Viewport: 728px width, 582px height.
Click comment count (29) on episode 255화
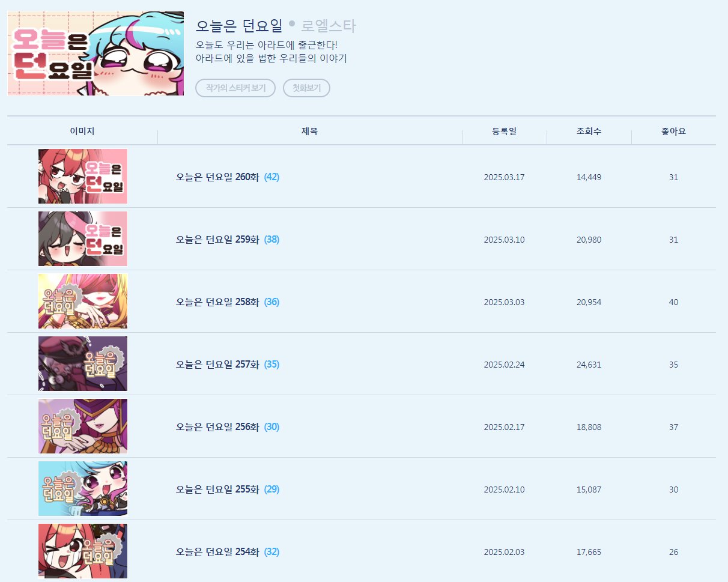[x=271, y=490]
